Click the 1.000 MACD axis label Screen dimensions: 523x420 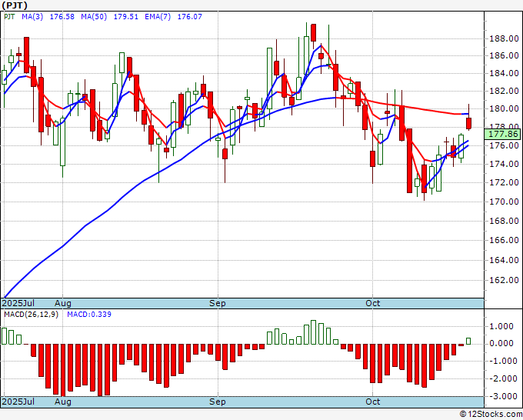pos(502,326)
